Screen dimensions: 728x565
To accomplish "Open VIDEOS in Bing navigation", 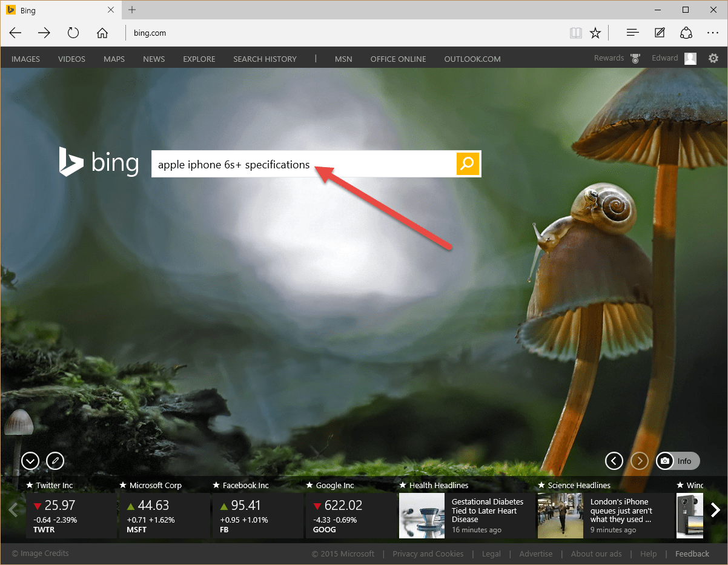I will tap(71, 59).
